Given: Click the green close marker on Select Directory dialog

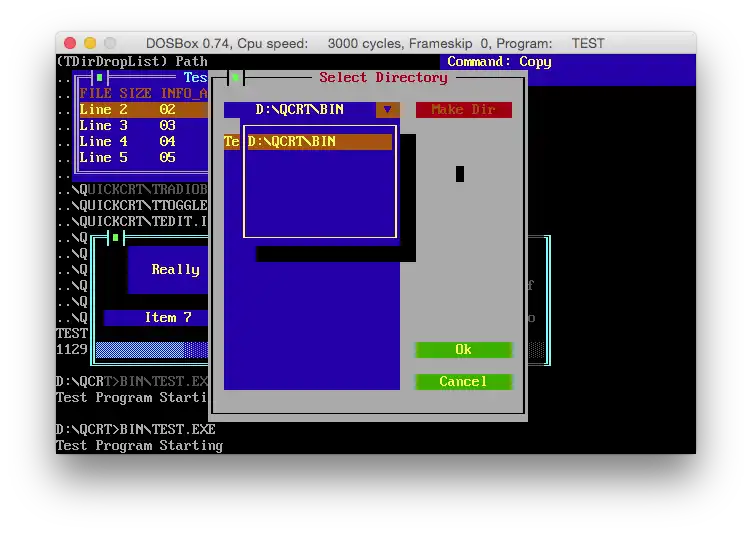Looking at the screenshot, I should click(x=235, y=77).
